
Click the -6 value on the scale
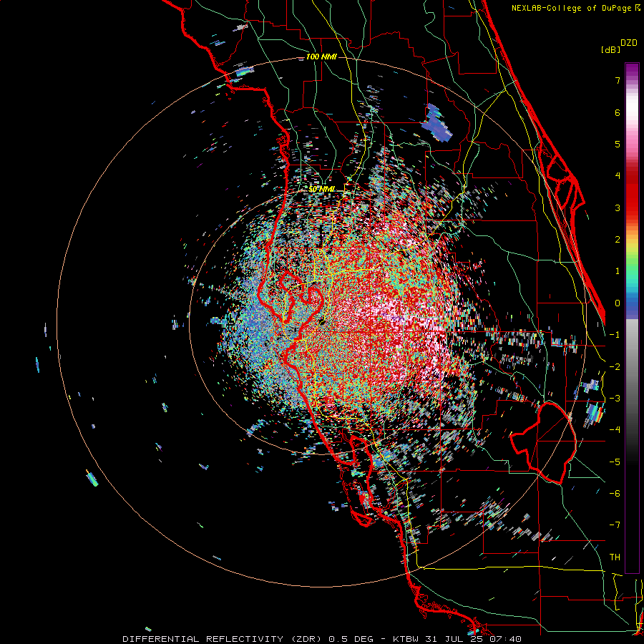coord(615,494)
